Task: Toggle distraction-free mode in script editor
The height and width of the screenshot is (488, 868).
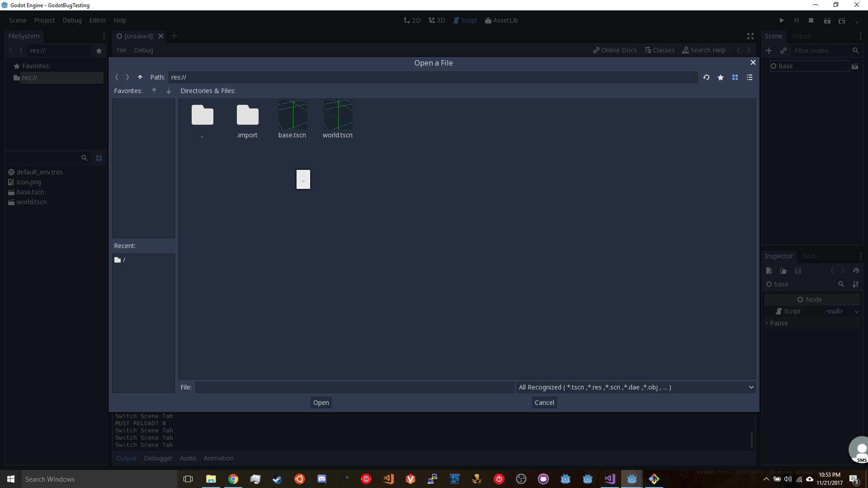Action: coord(750,36)
